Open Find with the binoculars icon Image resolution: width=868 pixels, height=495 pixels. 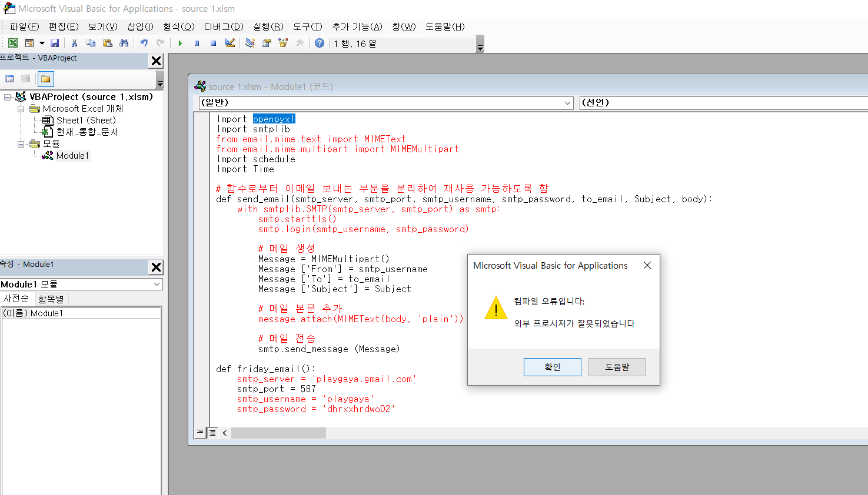pyautogui.click(x=124, y=43)
